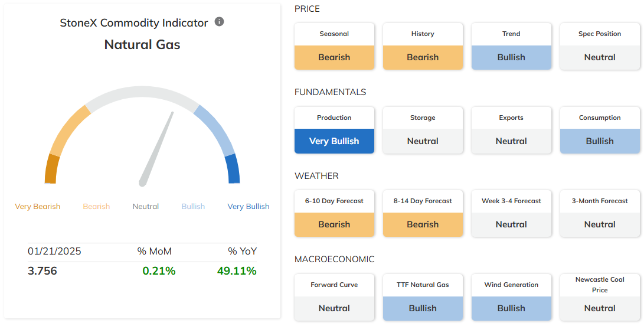
Task: Click the Neutral gauge legend label
Action: pos(146,206)
